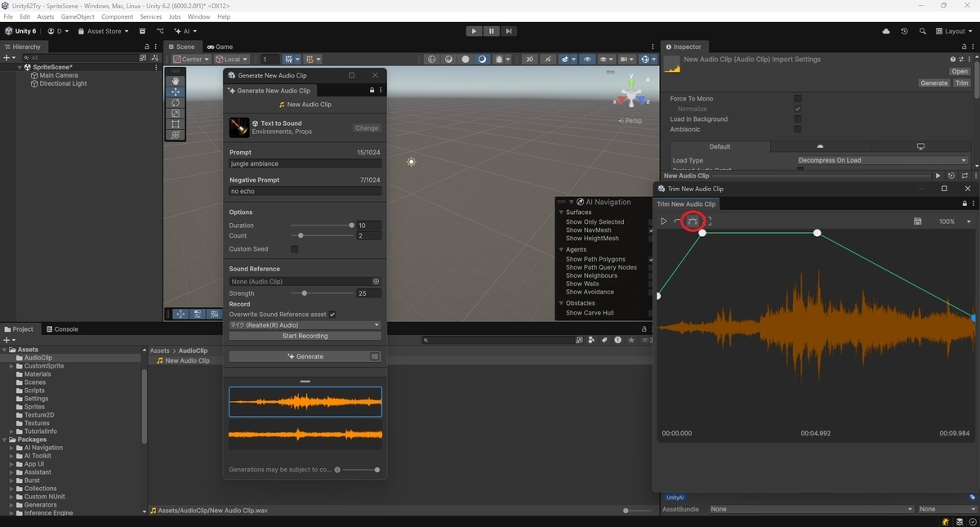Adjust the Duration slider
This screenshot has width=980, height=527.
point(321,226)
